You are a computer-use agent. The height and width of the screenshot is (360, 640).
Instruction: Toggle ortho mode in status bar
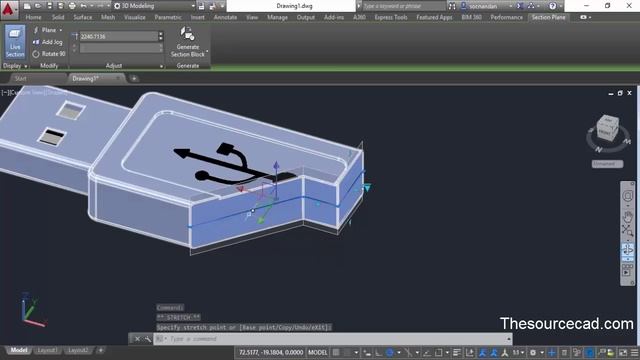pyautogui.click(x=378, y=352)
